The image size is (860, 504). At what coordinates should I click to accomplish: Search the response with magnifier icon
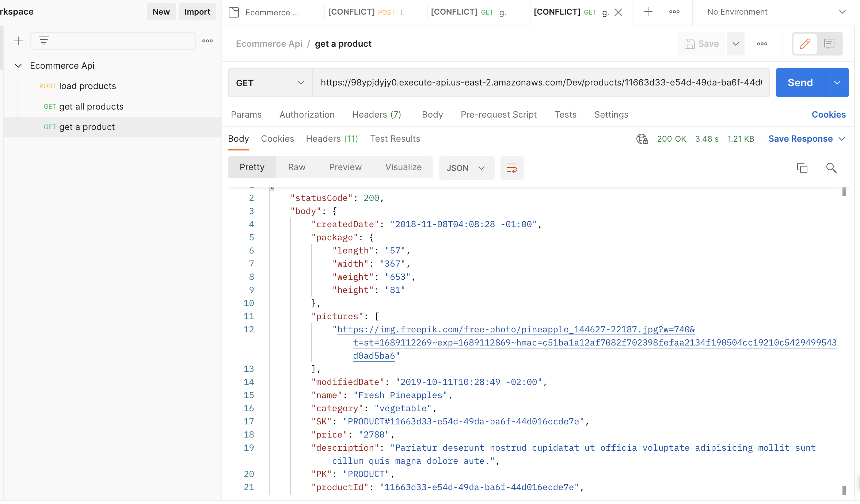(831, 168)
